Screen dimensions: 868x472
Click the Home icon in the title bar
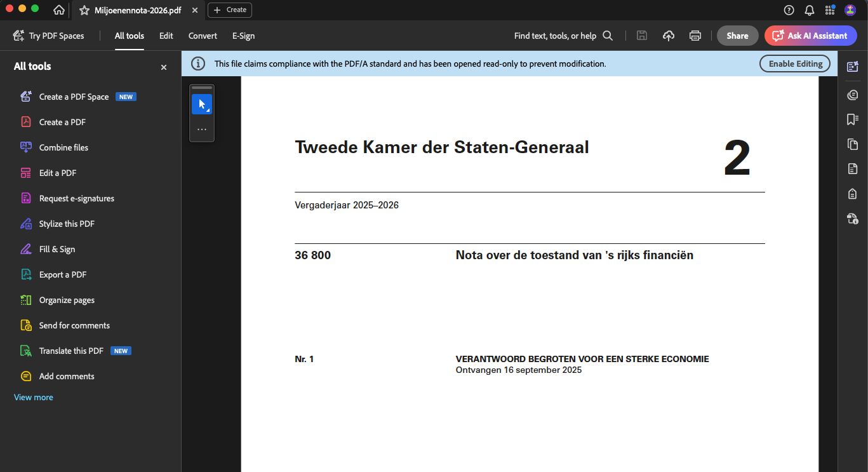coord(59,10)
